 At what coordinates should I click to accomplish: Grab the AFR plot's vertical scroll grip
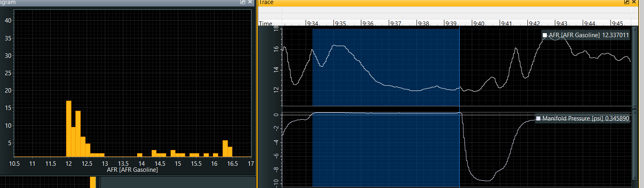click(x=635, y=67)
